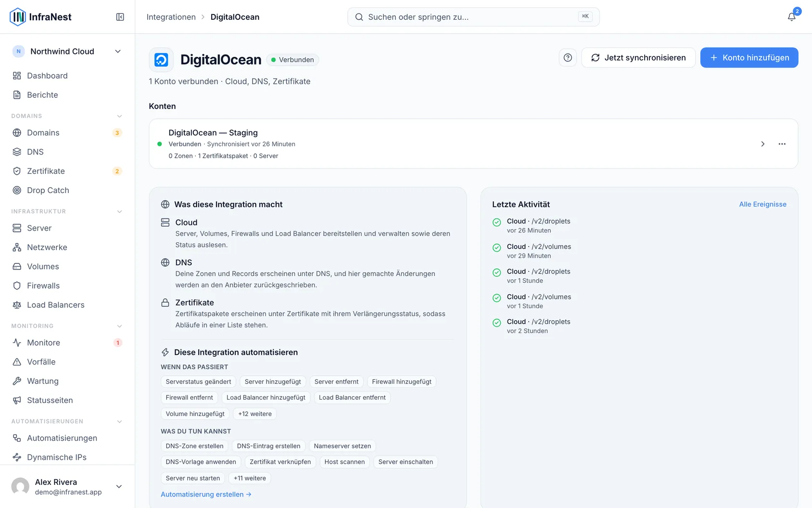Click the Monitore badge showing 1
Viewport: 812px width, 508px height.
tap(117, 343)
